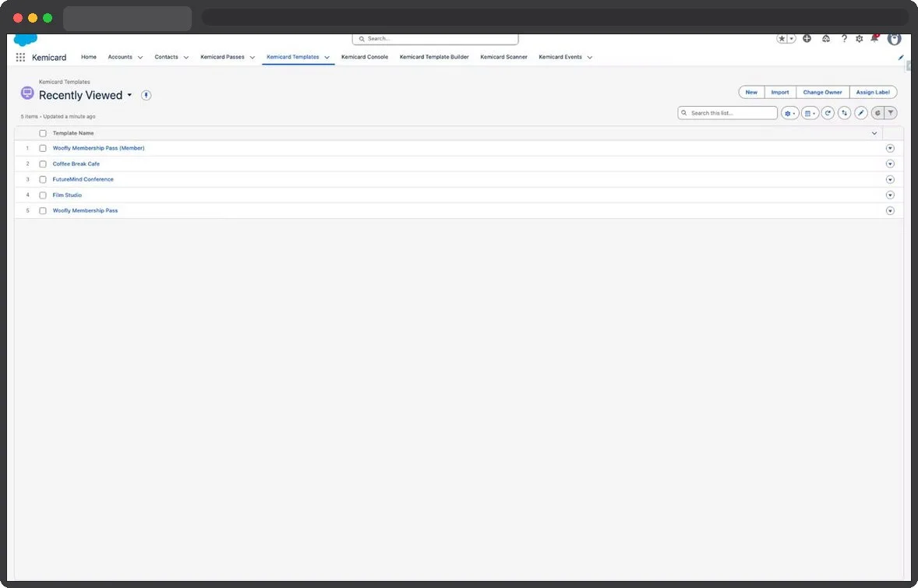Open the Salesforce guidance cloud icon
The height and width of the screenshot is (588, 918).
tap(826, 39)
